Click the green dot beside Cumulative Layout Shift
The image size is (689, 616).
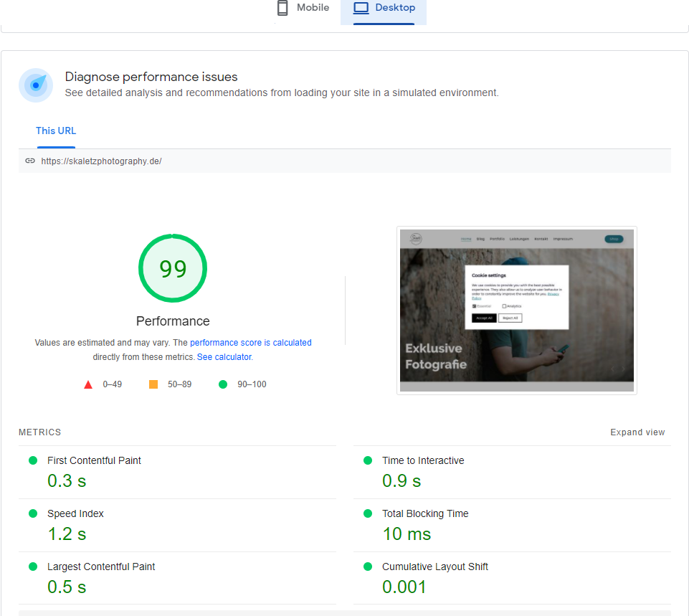pyautogui.click(x=368, y=567)
